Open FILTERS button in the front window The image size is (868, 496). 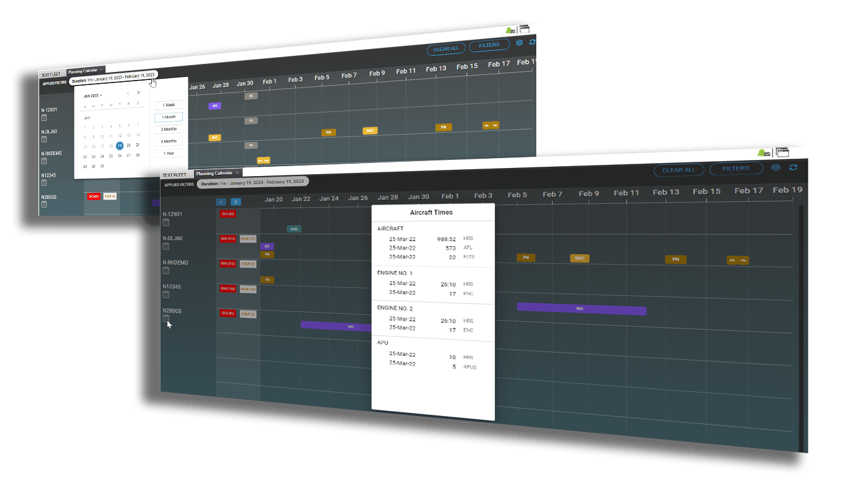[735, 169]
